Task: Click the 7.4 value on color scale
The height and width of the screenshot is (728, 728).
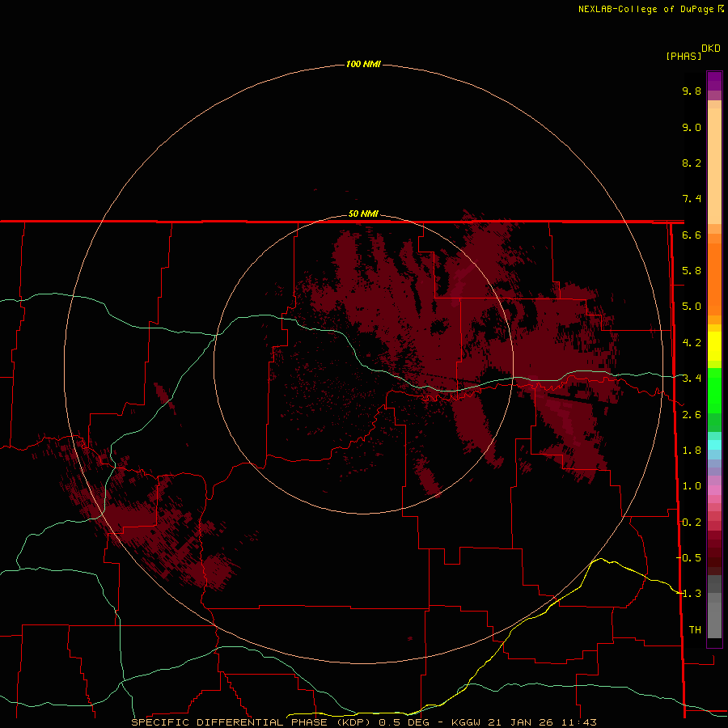Action: tap(692, 199)
